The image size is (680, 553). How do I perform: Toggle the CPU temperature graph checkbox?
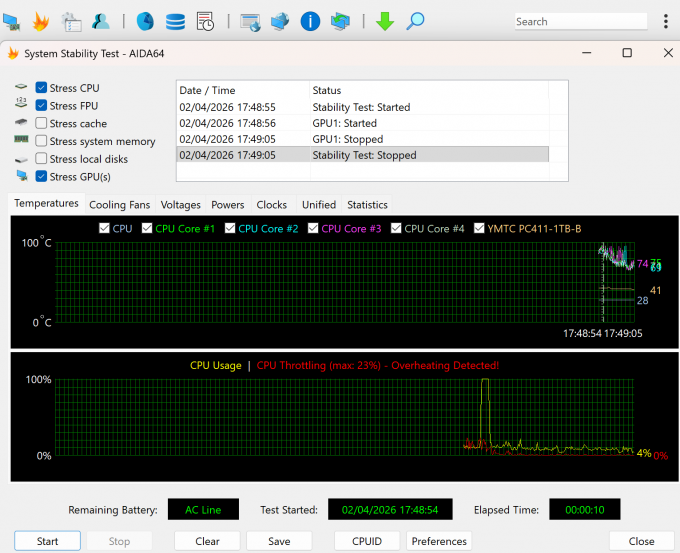click(x=104, y=228)
